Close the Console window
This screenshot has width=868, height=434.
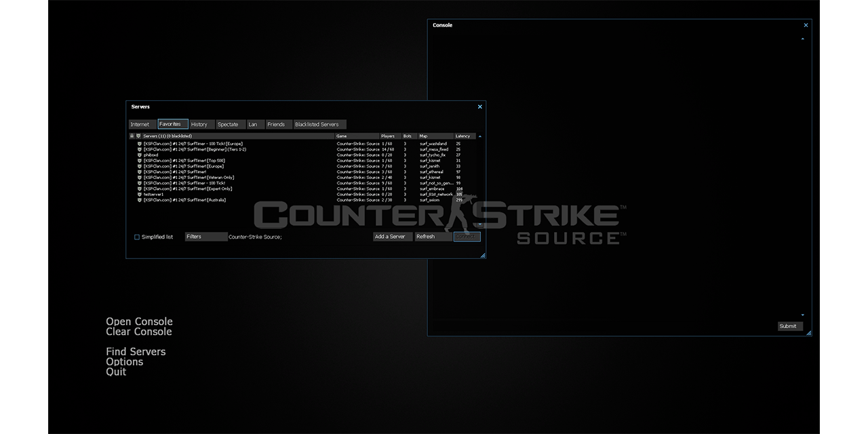click(x=806, y=25)
